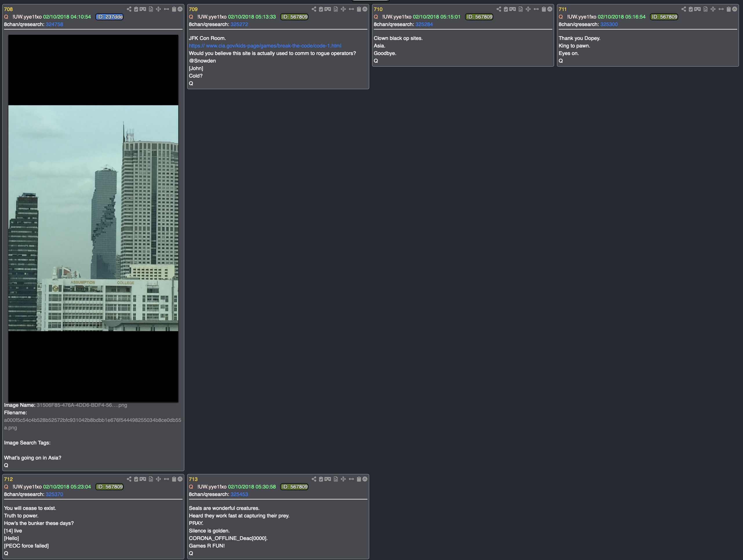
Task: Click the clipboard-check icon on post 708
Action: point(136,9)
